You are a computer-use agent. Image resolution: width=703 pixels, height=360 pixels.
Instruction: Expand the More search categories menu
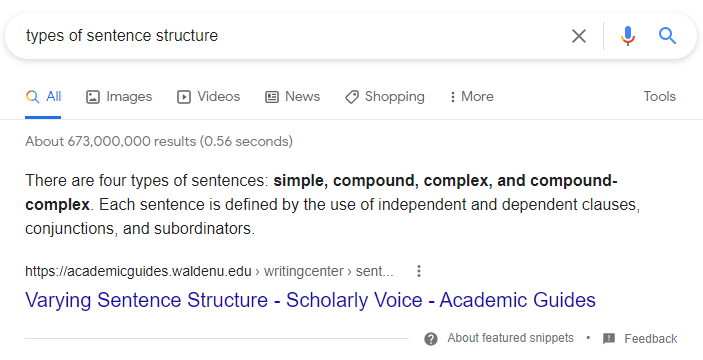pos(471,97)
